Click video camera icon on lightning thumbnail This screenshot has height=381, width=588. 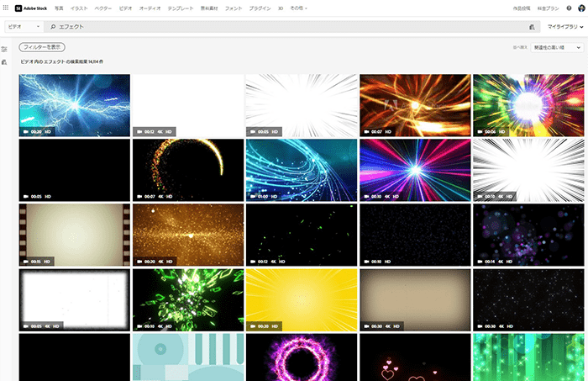point(25,132)
